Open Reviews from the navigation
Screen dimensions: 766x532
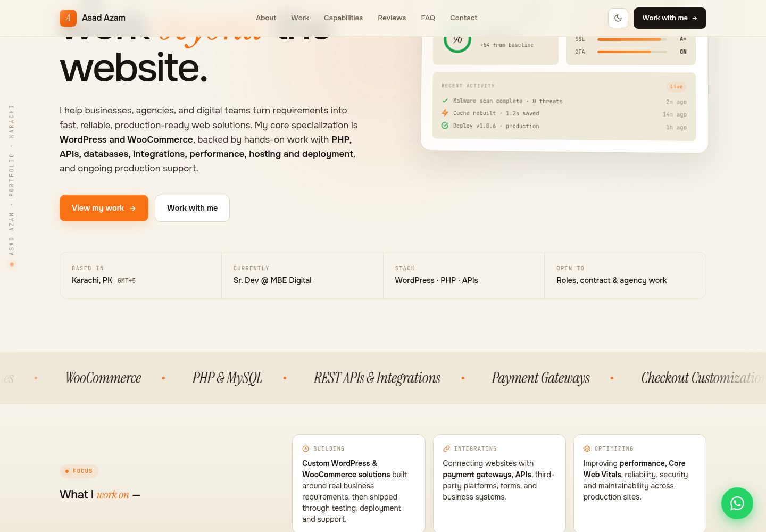(392, 18)
